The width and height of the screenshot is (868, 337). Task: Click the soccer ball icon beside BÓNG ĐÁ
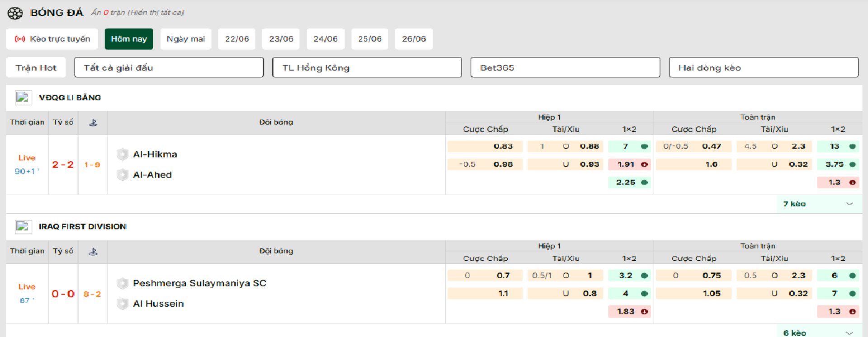(x=15, y=13)
